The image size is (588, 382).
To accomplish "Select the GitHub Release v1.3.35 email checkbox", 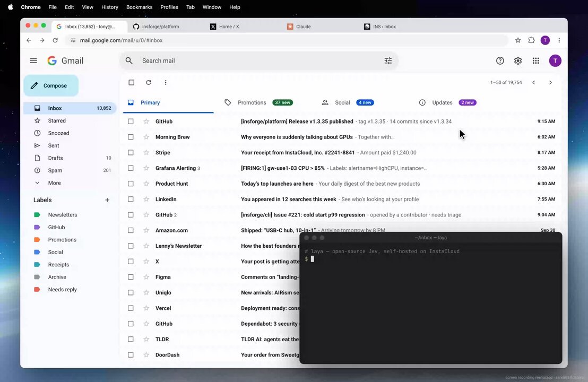I will coord(131,121).
